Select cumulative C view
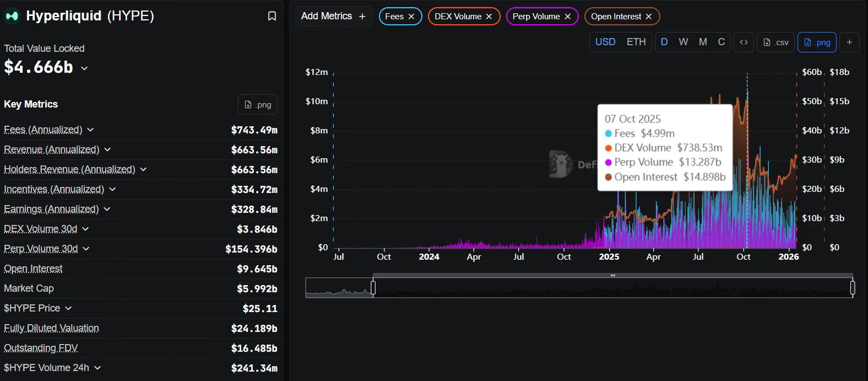Screen dimensions: 868x381 point(721,42)
